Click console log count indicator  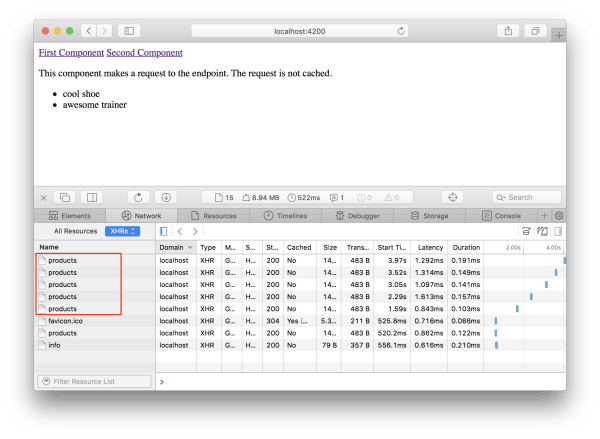click(x=337, y=198)
